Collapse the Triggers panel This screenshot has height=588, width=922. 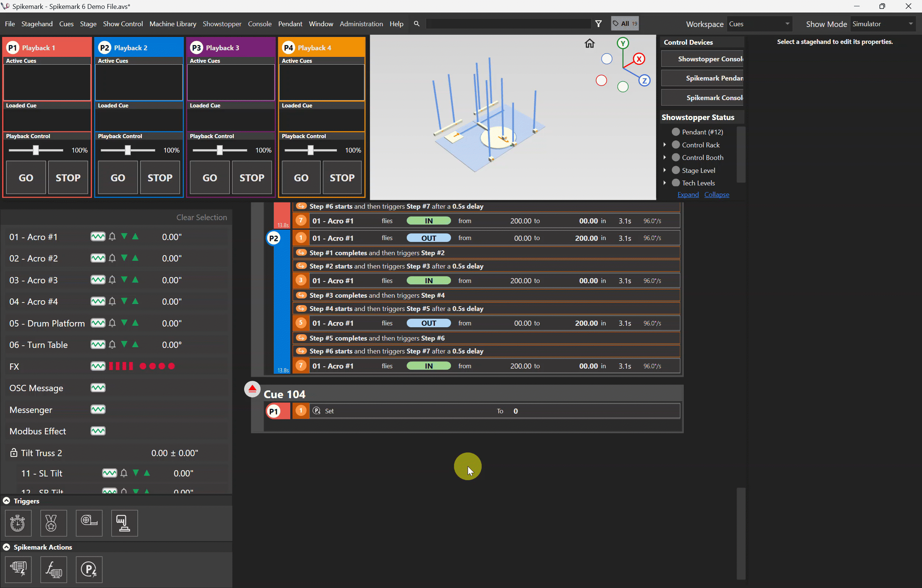click(x=6, y=500)
